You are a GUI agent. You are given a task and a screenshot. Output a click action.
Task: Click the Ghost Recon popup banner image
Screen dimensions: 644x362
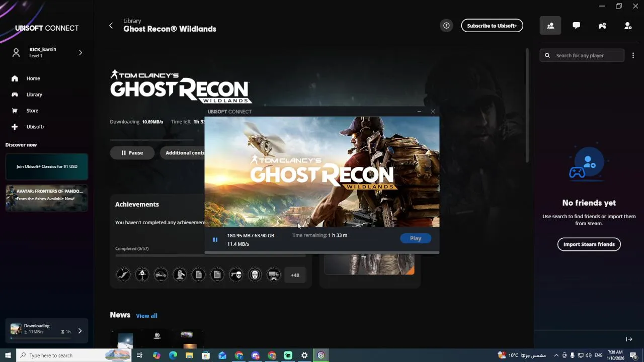[322, 172]
